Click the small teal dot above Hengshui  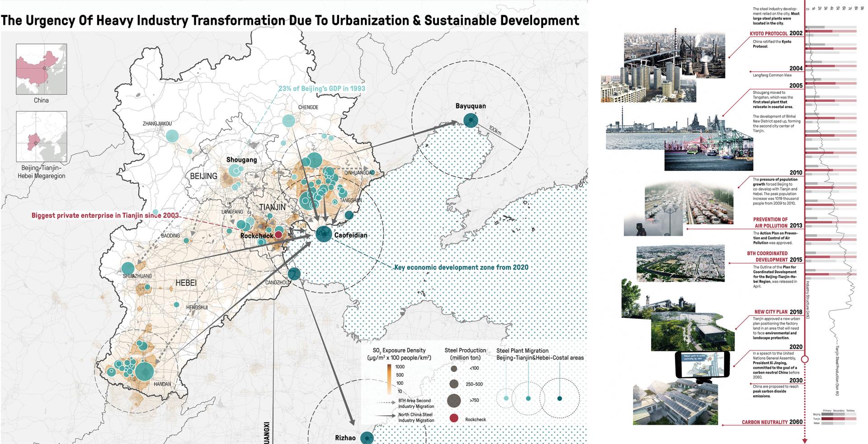click(176, 305)
